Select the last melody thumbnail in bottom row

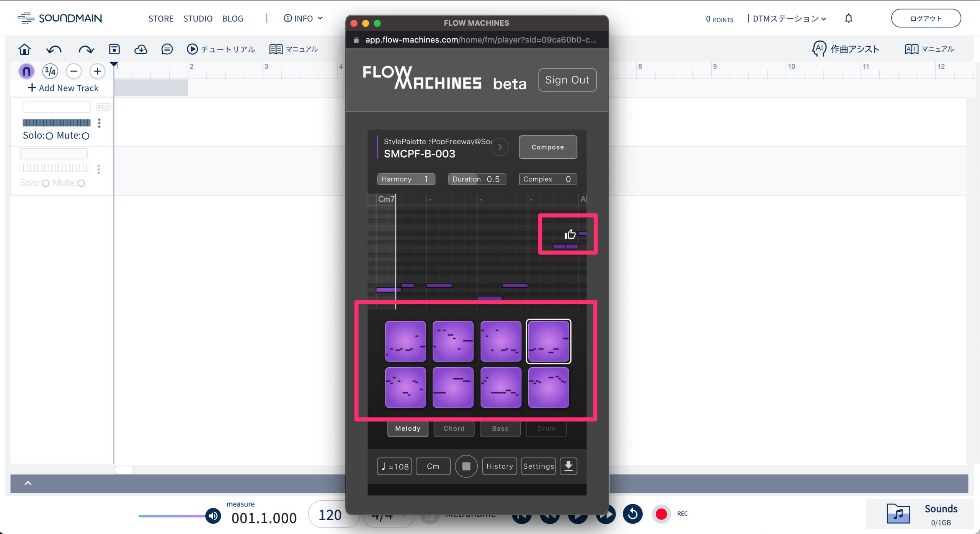point(549,387)
